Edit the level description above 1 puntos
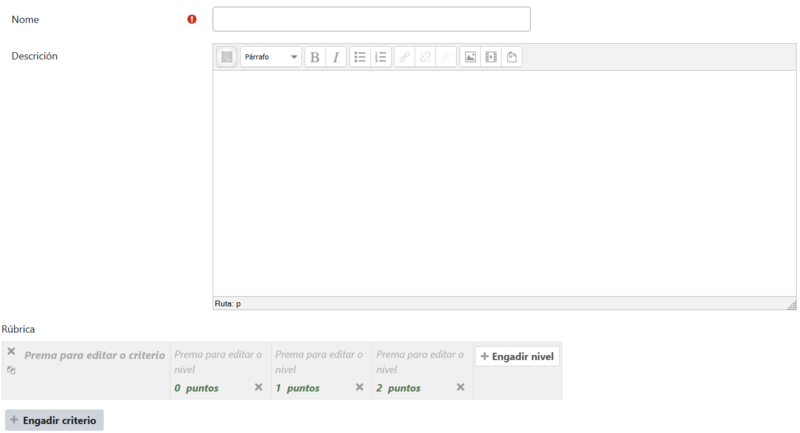Screen dimensions: 800x433 pos(319,362)
